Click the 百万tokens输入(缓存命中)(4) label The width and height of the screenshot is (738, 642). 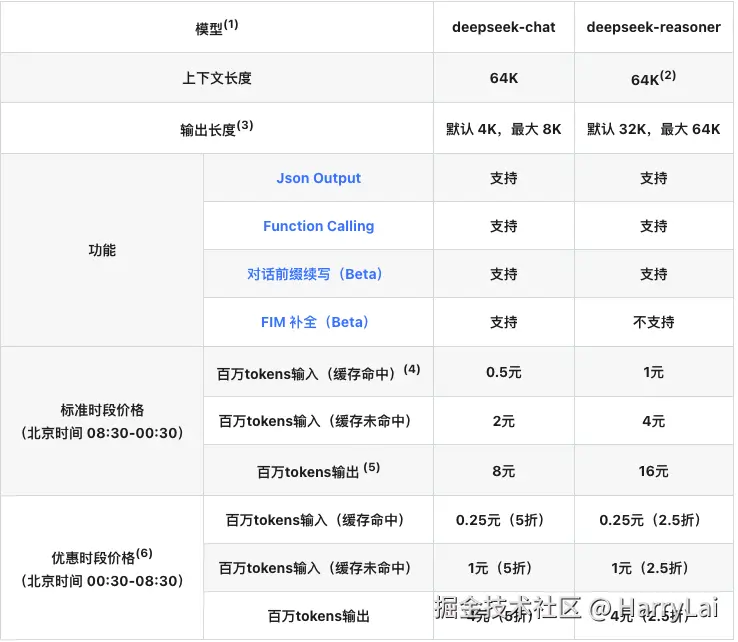pos(319,372)
